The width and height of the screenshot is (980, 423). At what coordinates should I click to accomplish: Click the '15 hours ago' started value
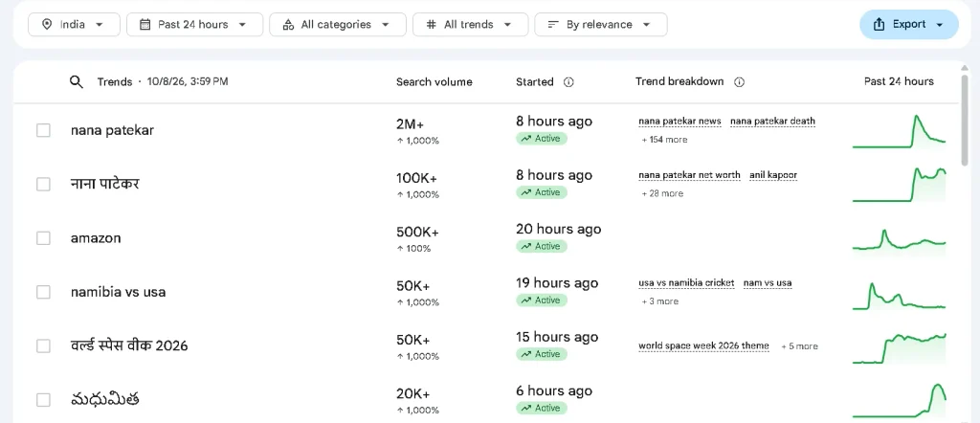557,338
